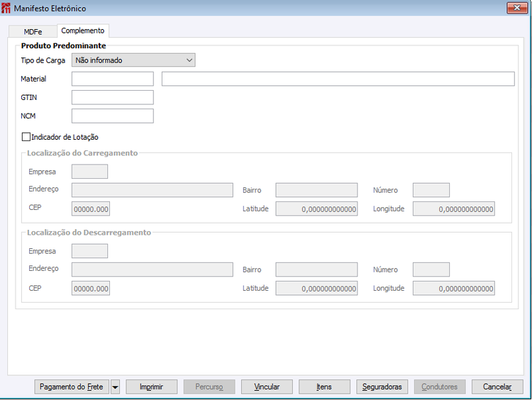Click Longitude field in Localização do Descarregamento
The height and width of the screenshot is (400, 532).
click(x=454, y=288)
